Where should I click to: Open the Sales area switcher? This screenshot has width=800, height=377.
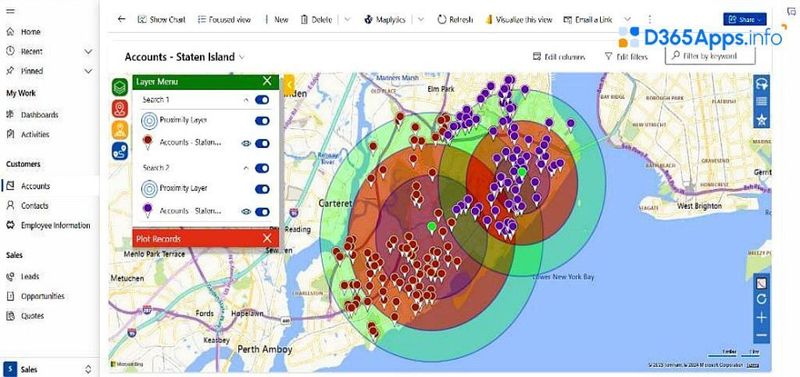(49, 369)
